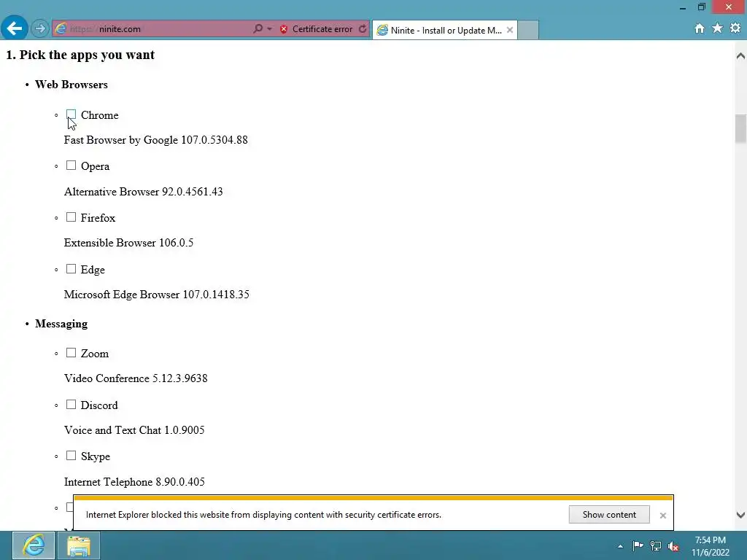Minimize the Internet Explorer window
Image resolution: width=747 pixels, height=560 pixels.
(x=683, y=7)
